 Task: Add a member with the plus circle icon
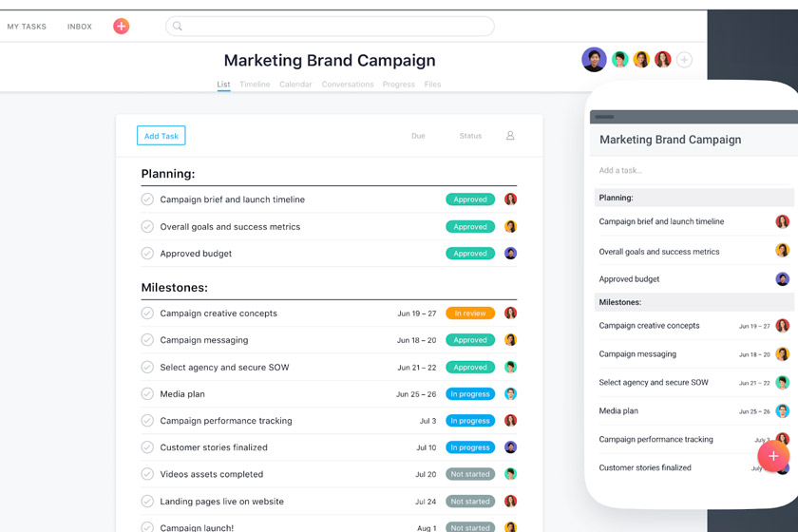pos(684,60)
